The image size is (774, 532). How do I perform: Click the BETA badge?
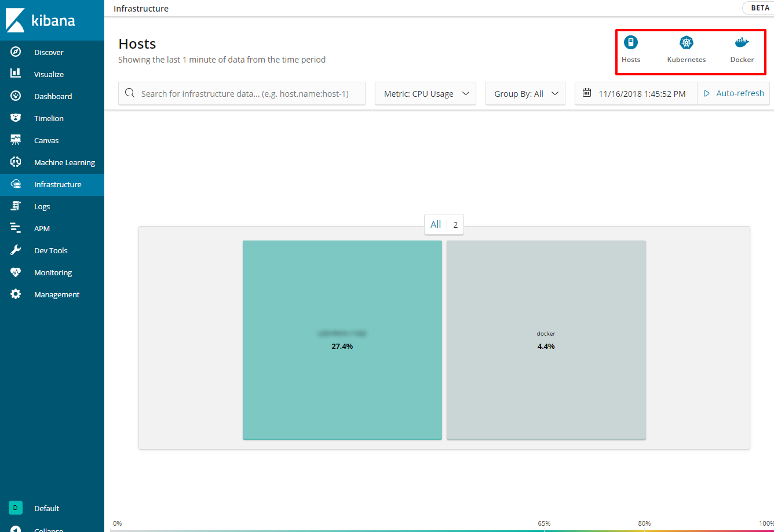point(760,8)
